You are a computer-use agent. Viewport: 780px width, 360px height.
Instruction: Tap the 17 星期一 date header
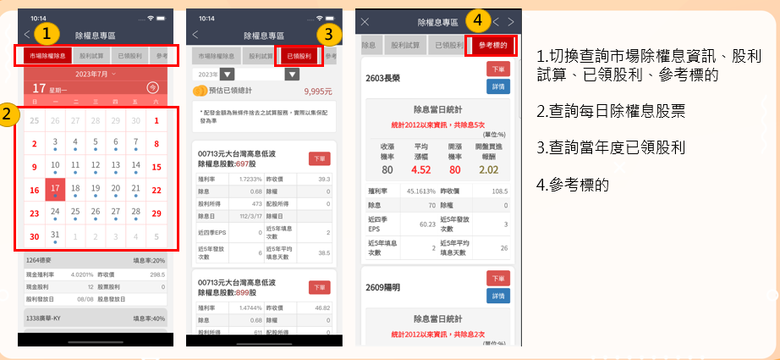(49, 89)
